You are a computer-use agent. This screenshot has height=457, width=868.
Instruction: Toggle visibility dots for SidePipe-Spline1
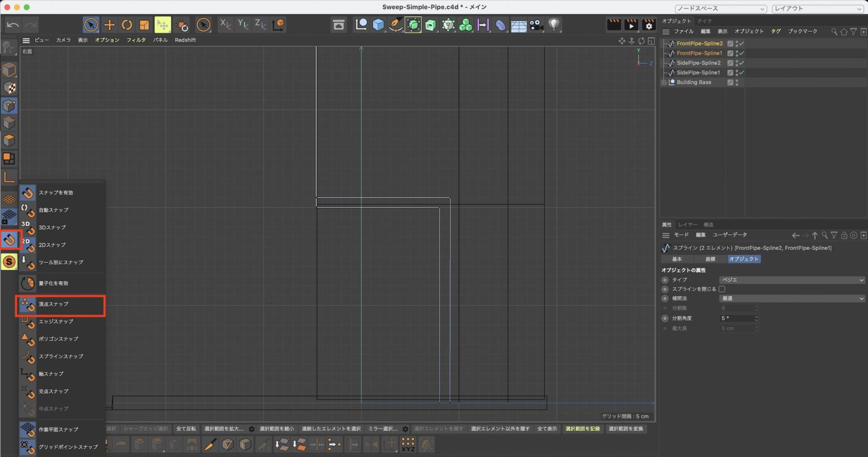pyautogui.click(x=736, y=72)
